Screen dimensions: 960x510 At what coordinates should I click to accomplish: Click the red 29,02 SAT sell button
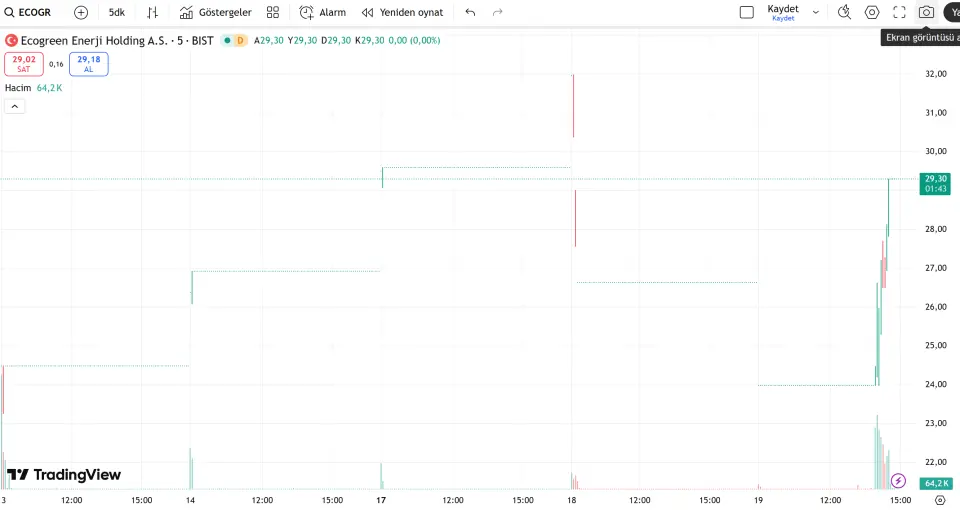[x=24, y=64]
